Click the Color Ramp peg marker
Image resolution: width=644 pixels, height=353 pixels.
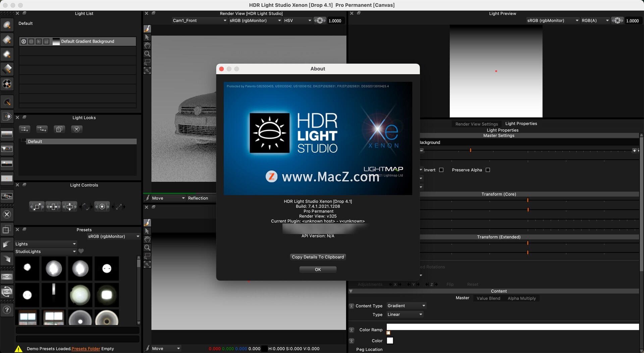coord(388,333)
